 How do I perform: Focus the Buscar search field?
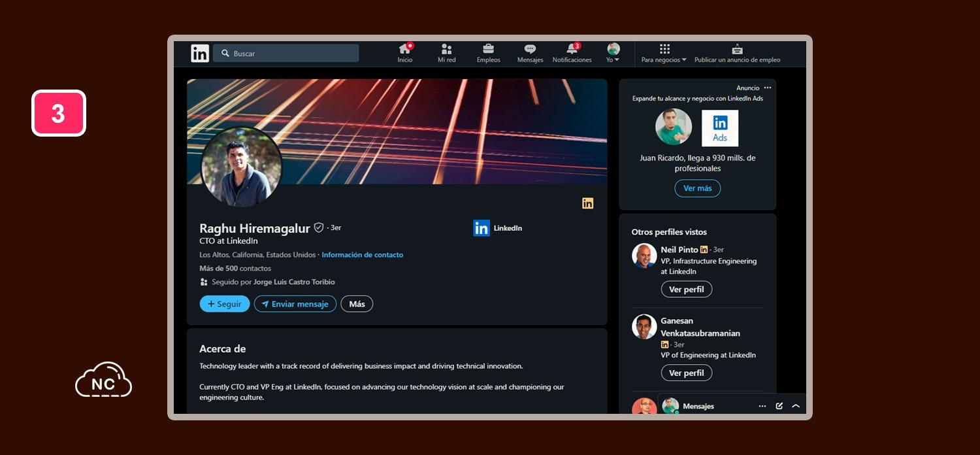coord(286,54)
